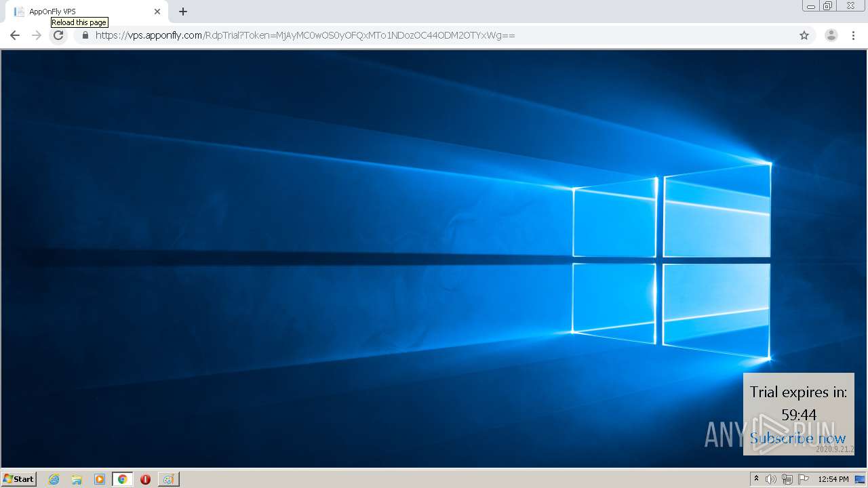
Task: Close the AppOnFly VPS tab
Action: [x=157, y=12]
